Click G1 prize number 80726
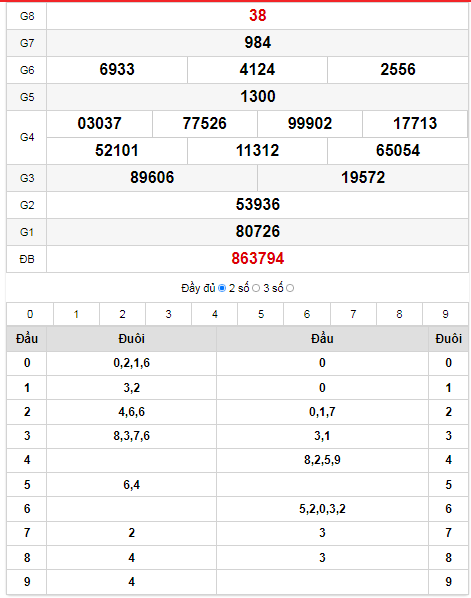Image resolution: width=471 pixels, height=598 pixels. tap(258, 231)
